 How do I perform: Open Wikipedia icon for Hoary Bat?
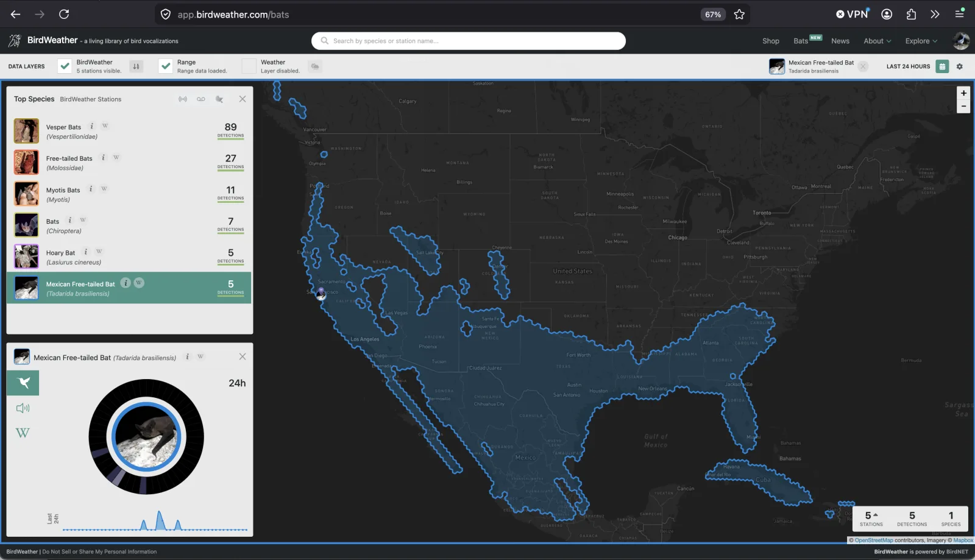99,252
